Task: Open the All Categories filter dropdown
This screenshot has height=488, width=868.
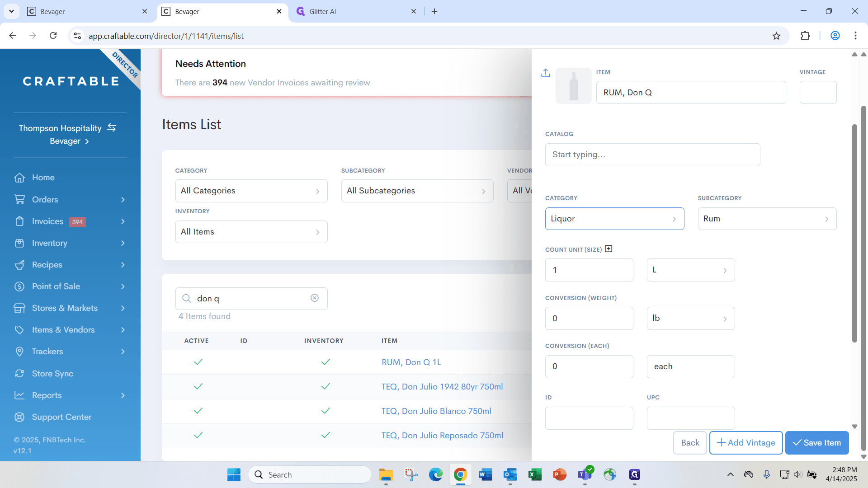Action: tap(251, 191)
